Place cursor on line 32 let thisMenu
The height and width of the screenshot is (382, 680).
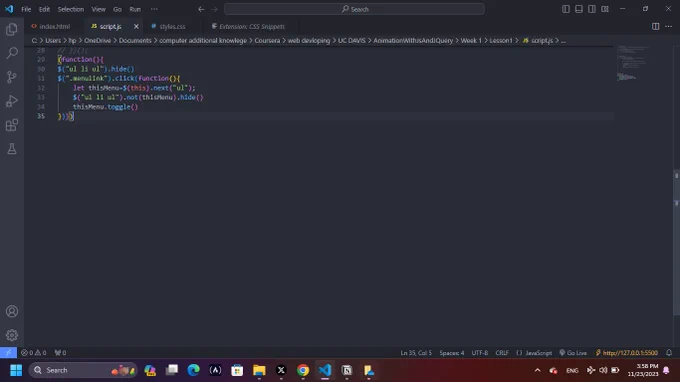(x=134, y=88)
